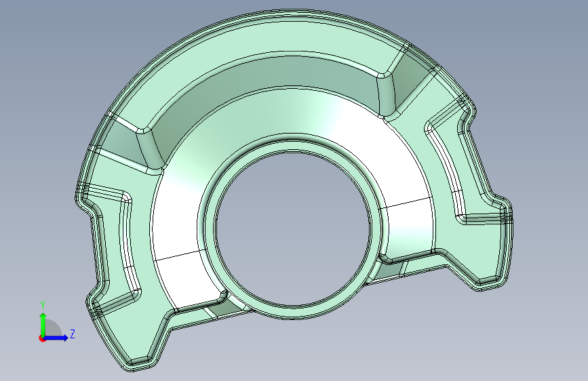Click the red origin dot of the axis triad
The height and width of the screenshot is (381, 588).
42,338
